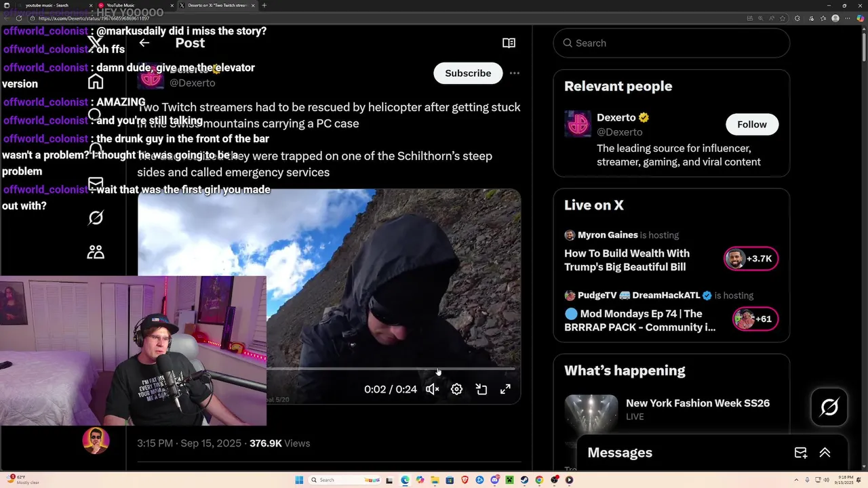Image resolution: width=868 pixels, height=488 pixels.
Task: Open Grok from the left sidebar
Action: point(96,218)
